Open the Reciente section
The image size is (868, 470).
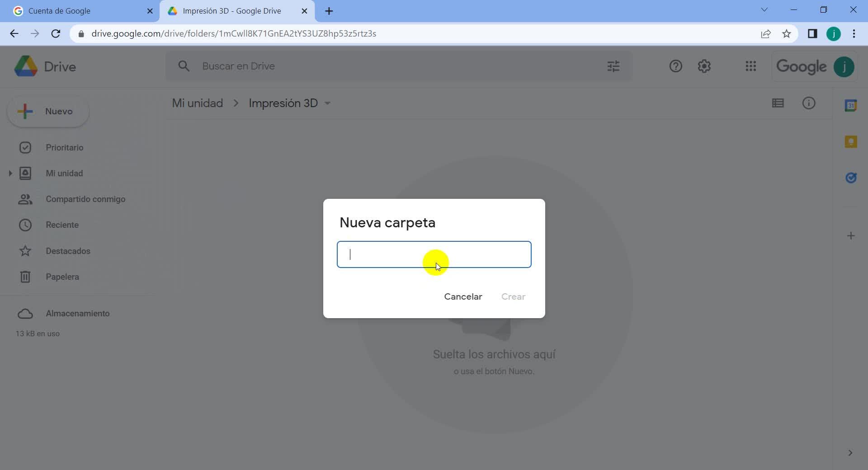[x=62, y=225]
